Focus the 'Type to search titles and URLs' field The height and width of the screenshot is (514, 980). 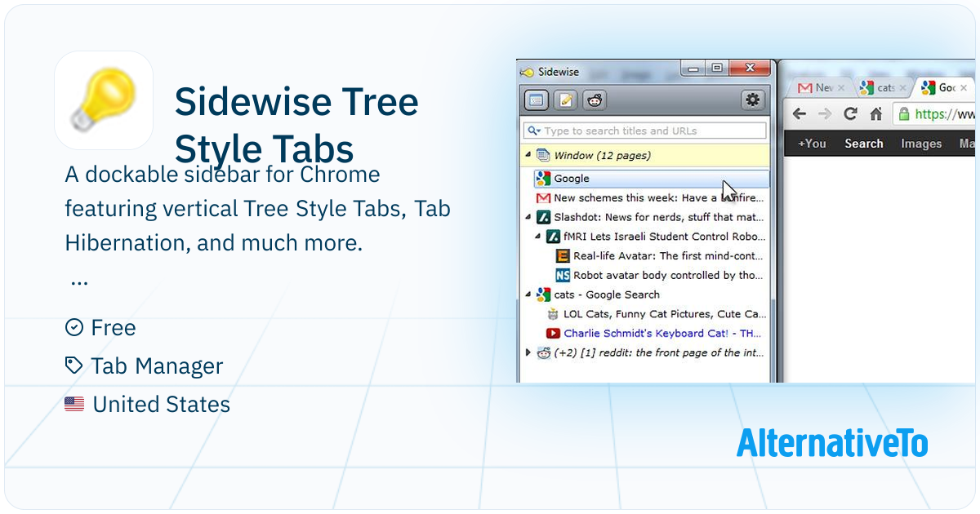pyautogui.click(x=645, y=131)
